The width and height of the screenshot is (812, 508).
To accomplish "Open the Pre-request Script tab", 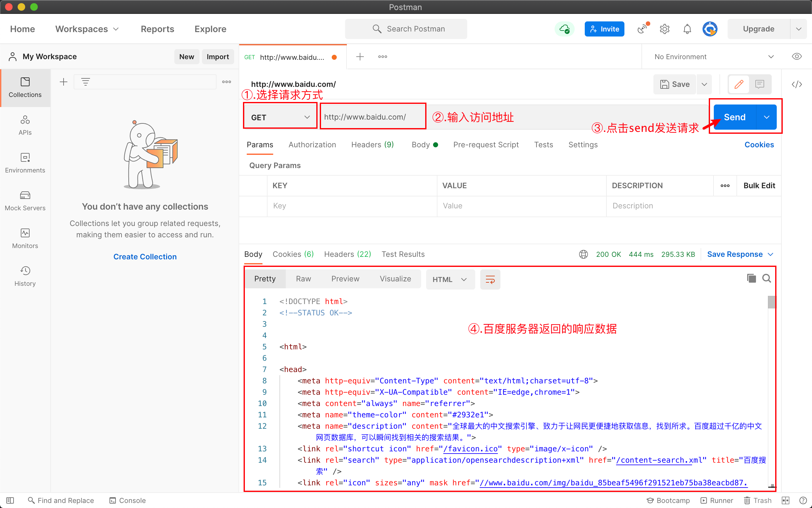I will click(486, 145).
